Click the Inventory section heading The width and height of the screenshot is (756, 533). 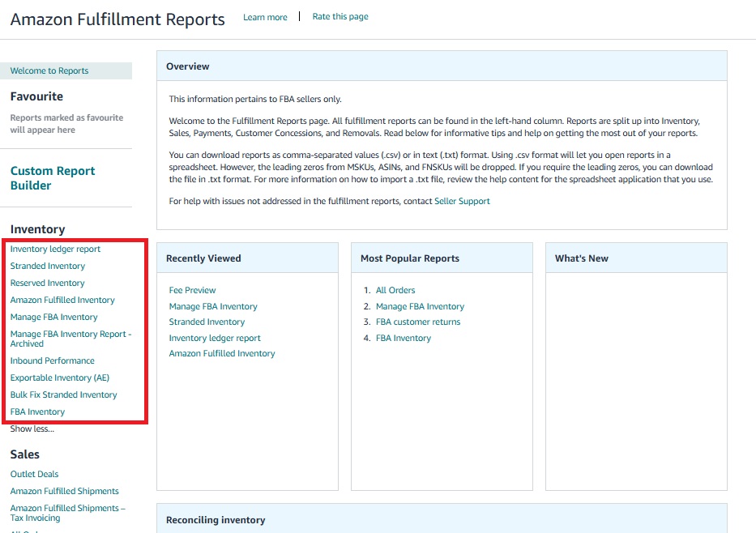point(37,229)
